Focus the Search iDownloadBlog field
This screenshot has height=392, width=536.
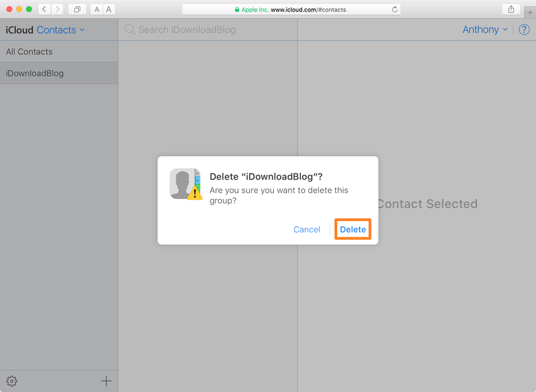[x=208, y=29]
